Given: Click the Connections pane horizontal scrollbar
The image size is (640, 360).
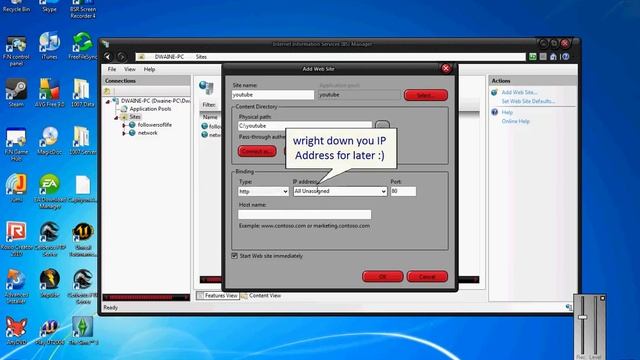Looking at the screenshot, I should click(x=146, y=298).
